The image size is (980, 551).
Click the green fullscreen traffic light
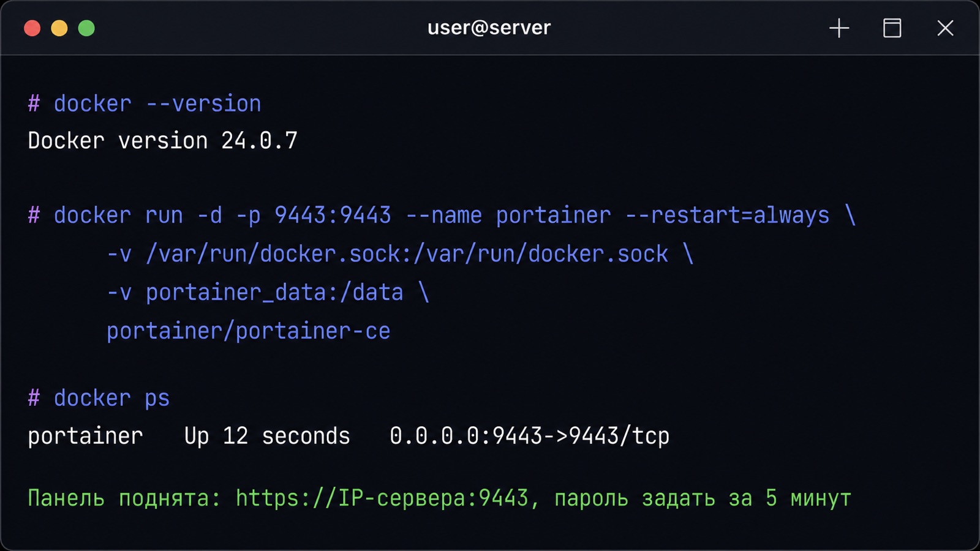click(86, 28)
